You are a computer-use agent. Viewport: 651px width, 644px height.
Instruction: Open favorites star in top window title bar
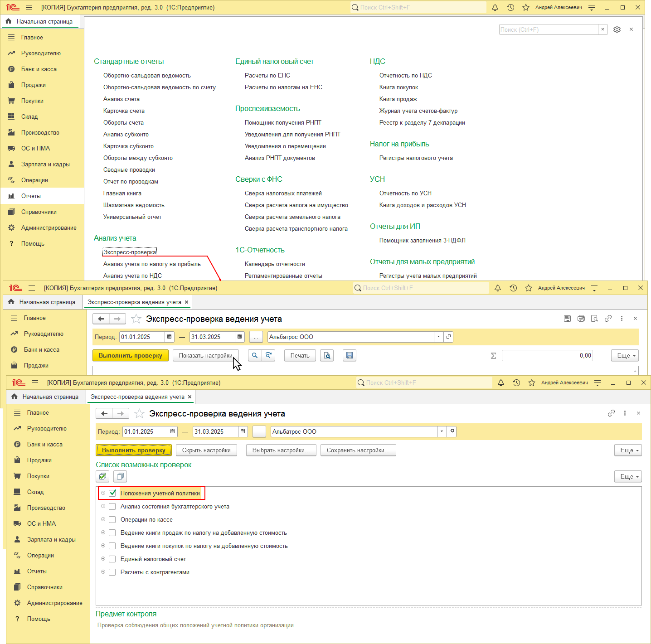[x=526, y=7]
